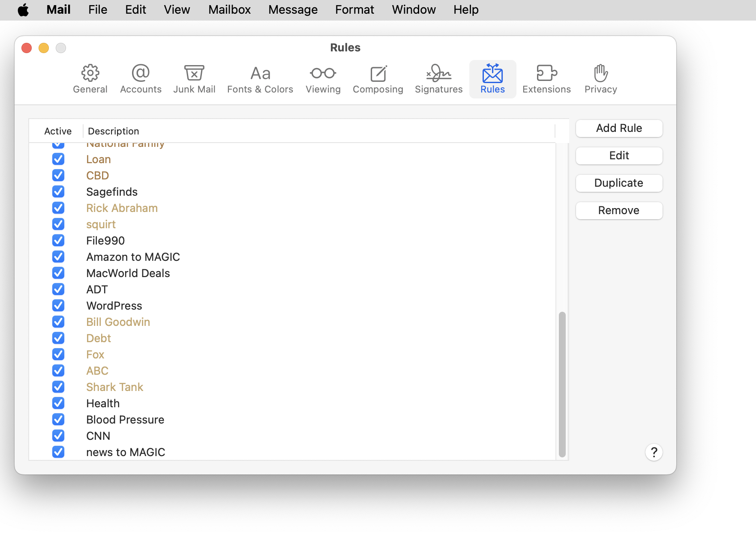This screenshot has width=756, height=549.
Task: Click the Remove button
Action: [x=619, y=211]
